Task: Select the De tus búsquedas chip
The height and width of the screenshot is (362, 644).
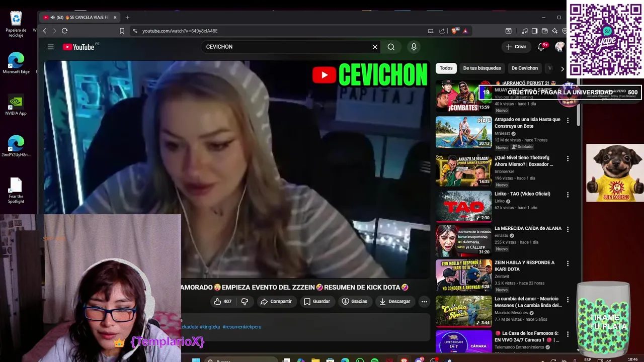Action: [x=482, y=68]
